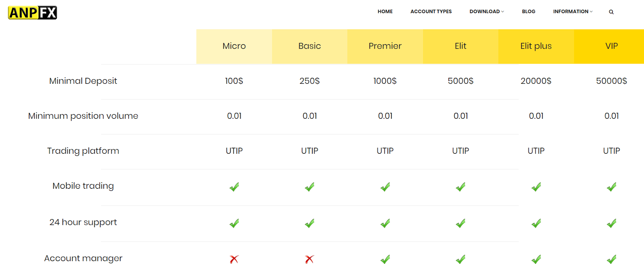This screenshot has height=264, width=644.
Task: Click Micro account manager red cross
Action: 234,259
